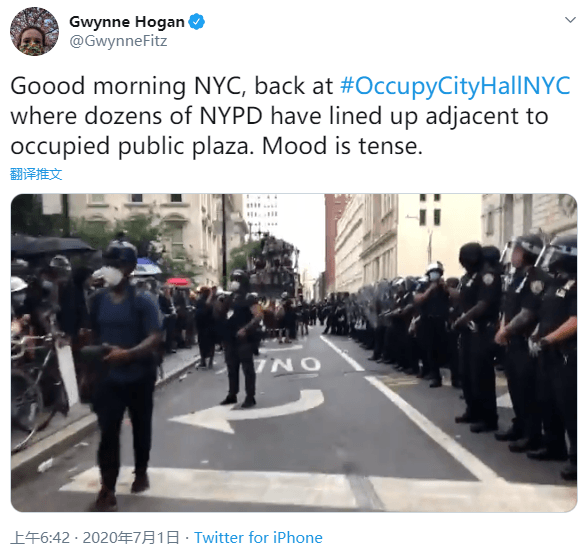Open the #OccupyCityHallNYC hashtag

455,86
